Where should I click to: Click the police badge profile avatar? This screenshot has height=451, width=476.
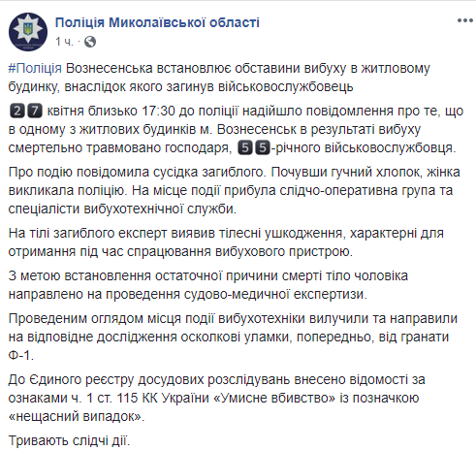point(28,32)
